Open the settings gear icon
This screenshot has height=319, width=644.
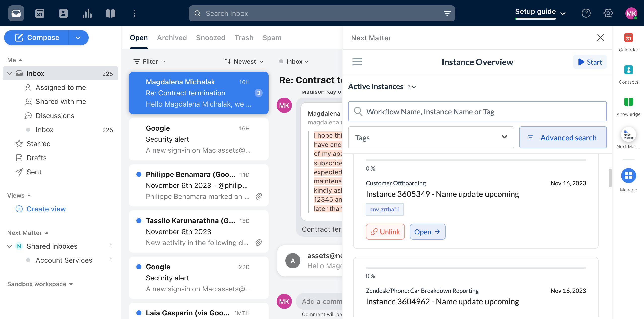click(608, 13)
